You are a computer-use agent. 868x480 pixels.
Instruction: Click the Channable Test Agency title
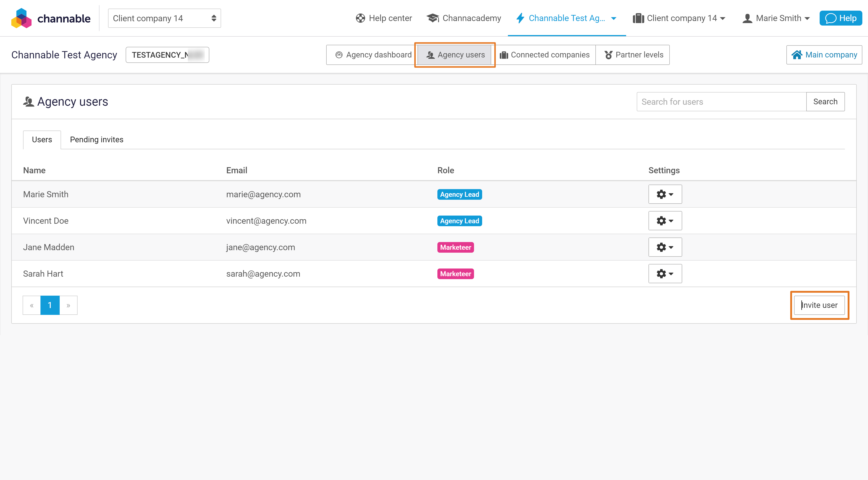click(x=64, y=55)
